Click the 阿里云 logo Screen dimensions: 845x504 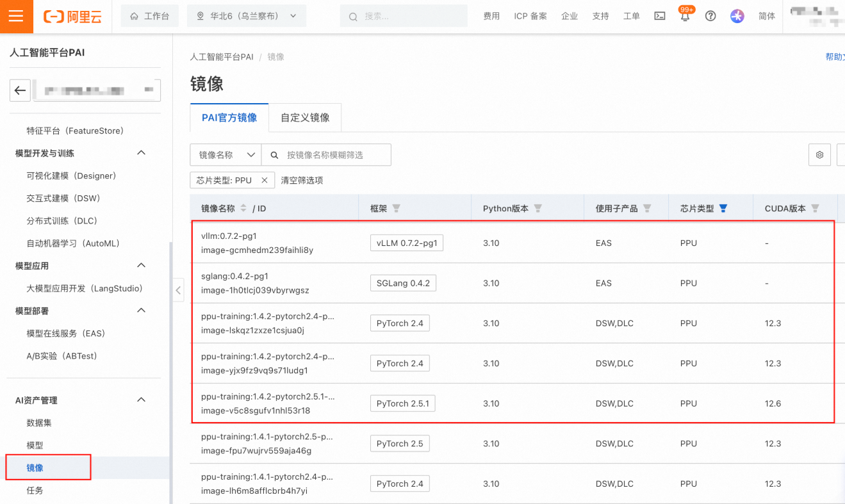pyautogui.click(x=72, y=17)
